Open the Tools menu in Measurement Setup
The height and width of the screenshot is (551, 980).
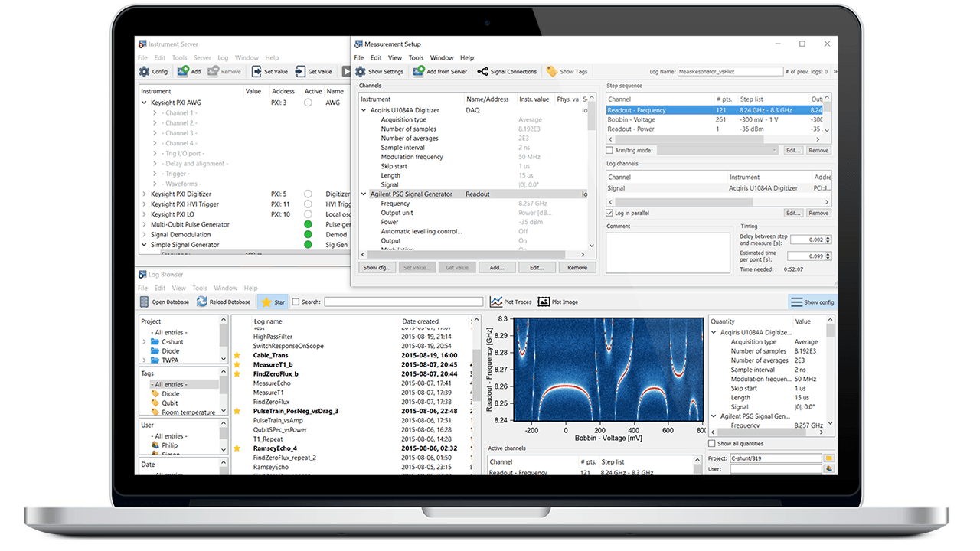[x=416, y=57]
